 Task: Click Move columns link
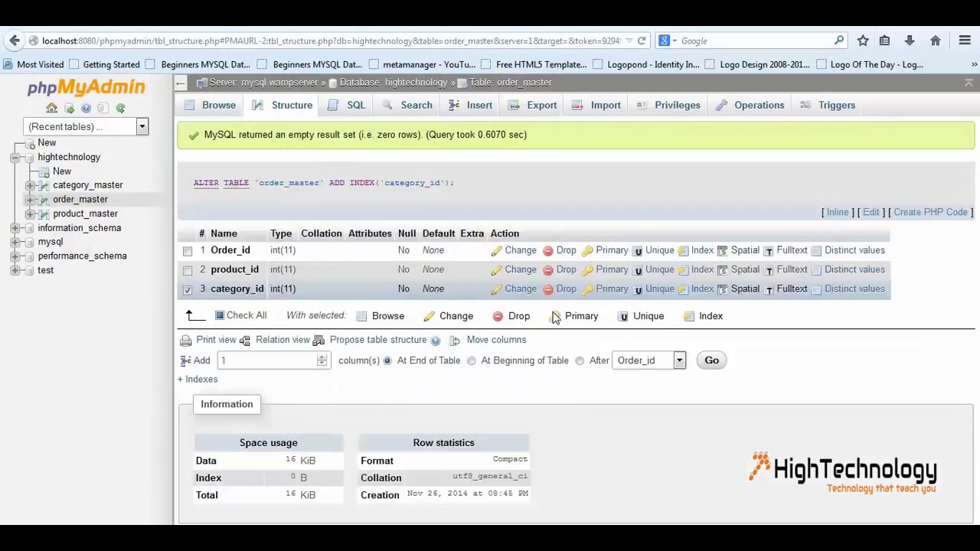click(x=496, y=340)
